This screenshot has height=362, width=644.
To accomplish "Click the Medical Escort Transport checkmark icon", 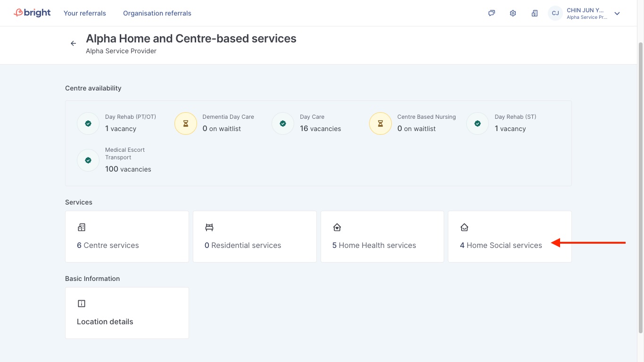I will tap(88, 160).
